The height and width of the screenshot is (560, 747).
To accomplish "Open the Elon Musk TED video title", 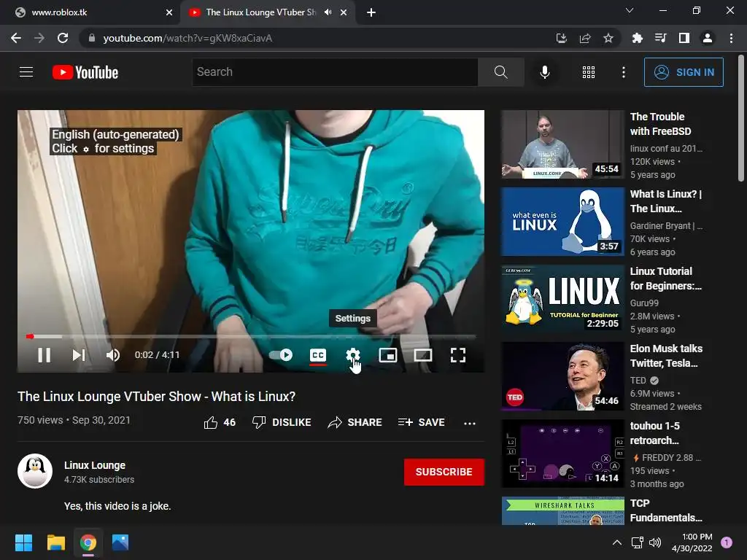I will (x=666, y=356).
